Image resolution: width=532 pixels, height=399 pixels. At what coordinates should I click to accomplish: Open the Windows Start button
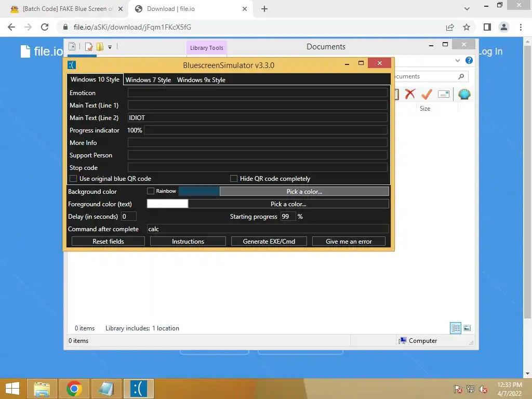click(x=12, y=389)
